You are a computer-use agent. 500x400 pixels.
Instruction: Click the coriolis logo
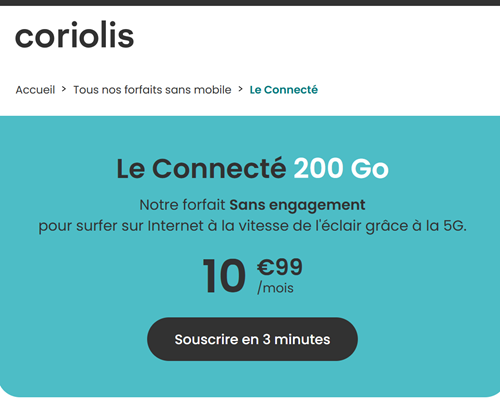pyautogui.click(x=74, y=35)
